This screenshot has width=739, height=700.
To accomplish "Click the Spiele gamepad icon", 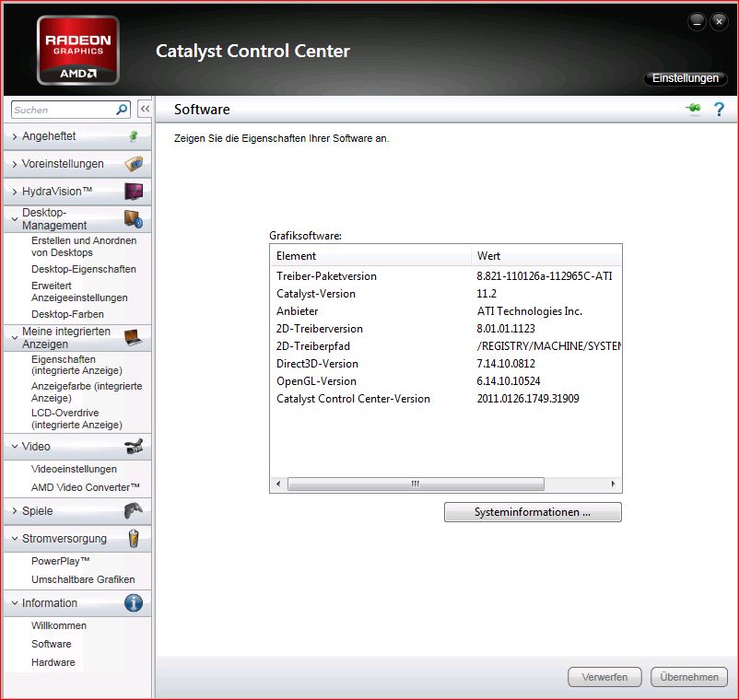I will [x=134, y=510].
